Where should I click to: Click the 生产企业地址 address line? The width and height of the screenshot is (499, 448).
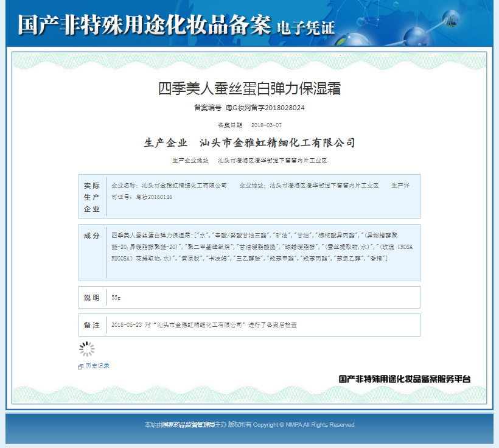click(249, 161)
